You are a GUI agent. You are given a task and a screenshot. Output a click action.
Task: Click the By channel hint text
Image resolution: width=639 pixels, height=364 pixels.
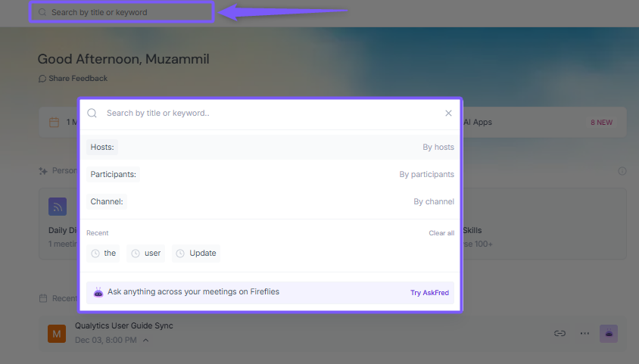434,201
